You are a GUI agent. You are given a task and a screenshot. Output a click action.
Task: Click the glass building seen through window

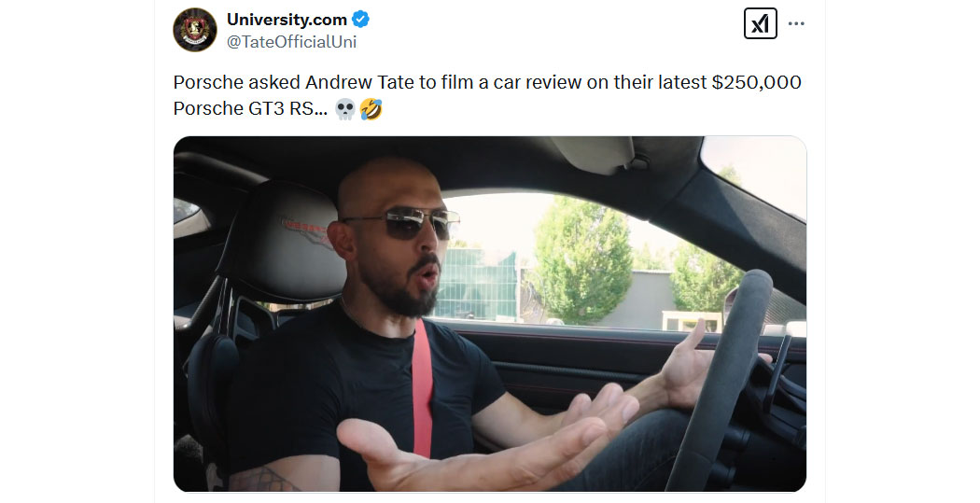pos(478,285)
